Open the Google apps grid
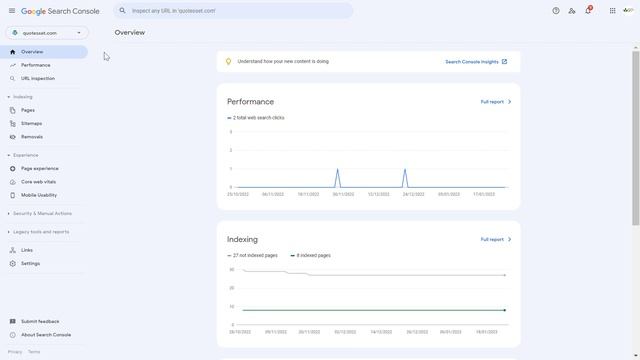640x360 pixels. tap(612, 11)
